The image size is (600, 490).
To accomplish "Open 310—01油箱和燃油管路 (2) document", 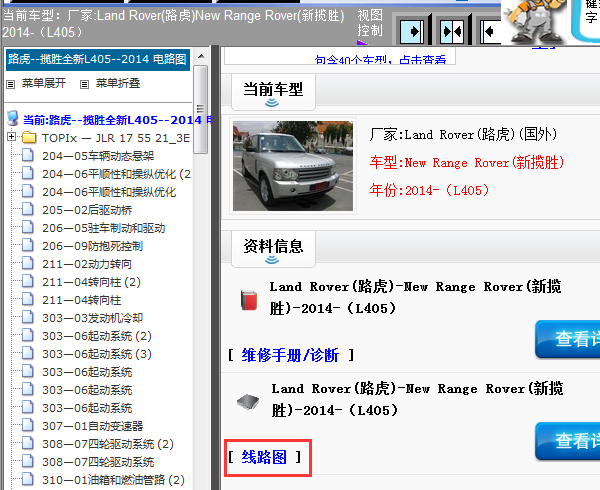I will [x=113, y=480].
